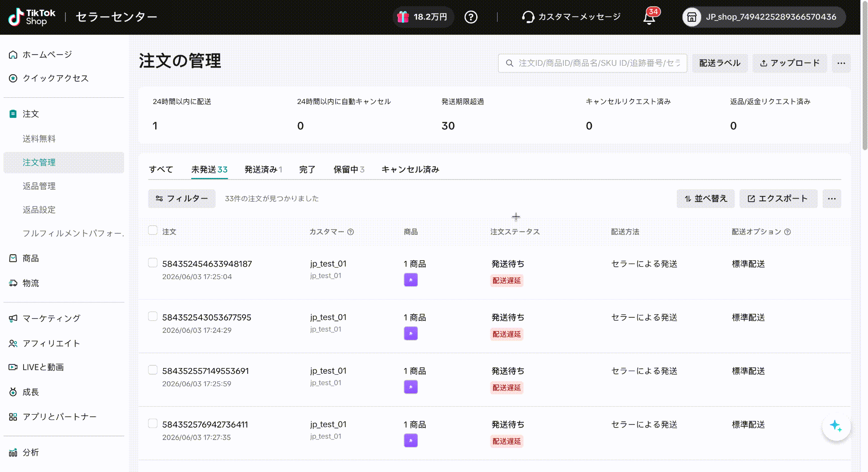Image resolution: width=868 pixels, height=472 pixels.
Task: Open the AI assistant sparkle button
Action: pyautogui.click(x=836, y=426)
